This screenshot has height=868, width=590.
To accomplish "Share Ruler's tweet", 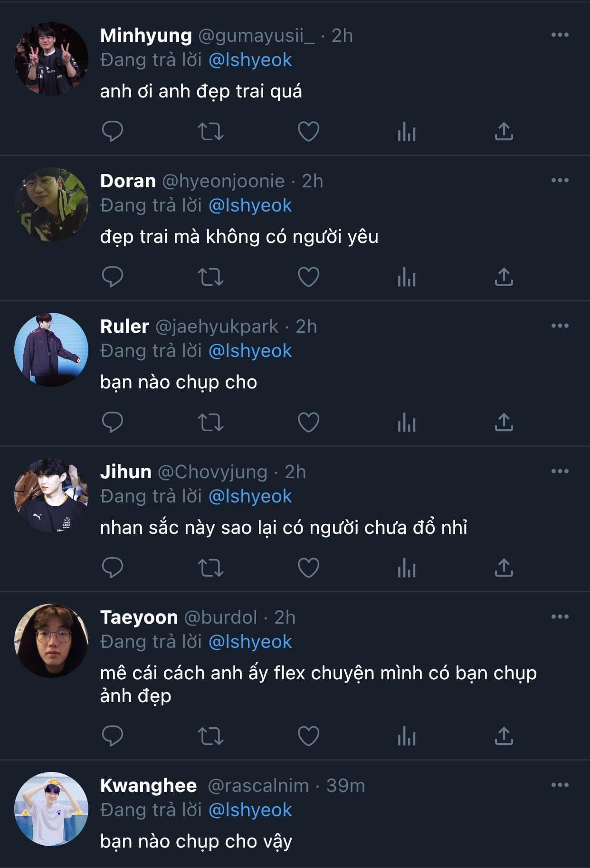I will [504, 422].
